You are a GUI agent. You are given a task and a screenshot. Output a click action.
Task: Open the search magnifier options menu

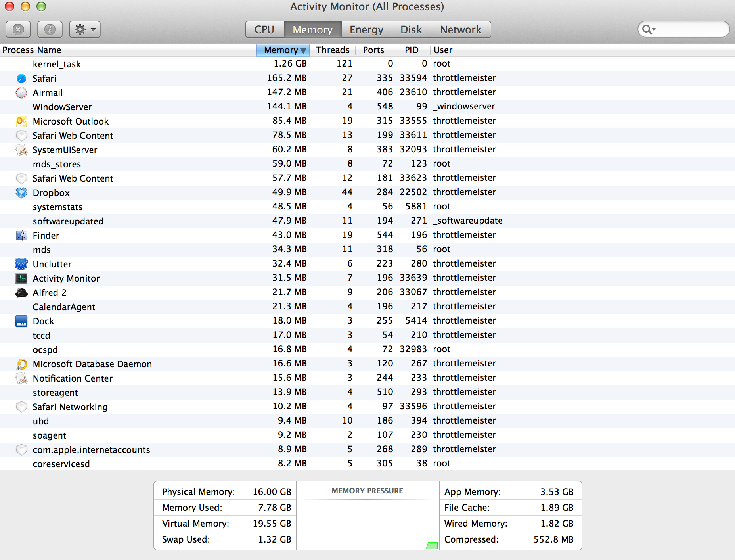point(649,29)
